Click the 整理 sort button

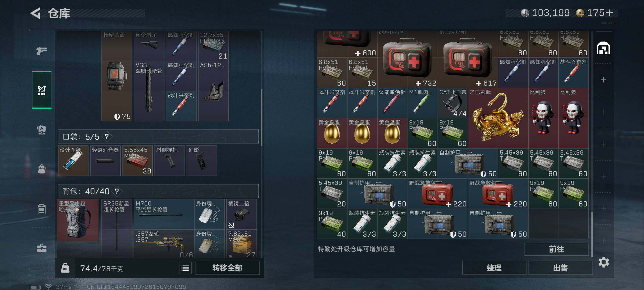click(x=494, y=268)
